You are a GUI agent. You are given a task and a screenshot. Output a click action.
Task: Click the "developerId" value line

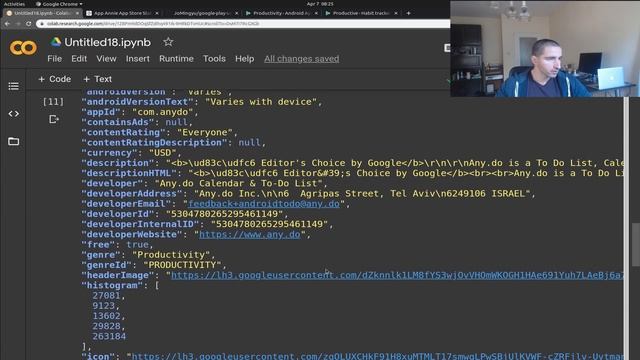click(x=184, y=214)
